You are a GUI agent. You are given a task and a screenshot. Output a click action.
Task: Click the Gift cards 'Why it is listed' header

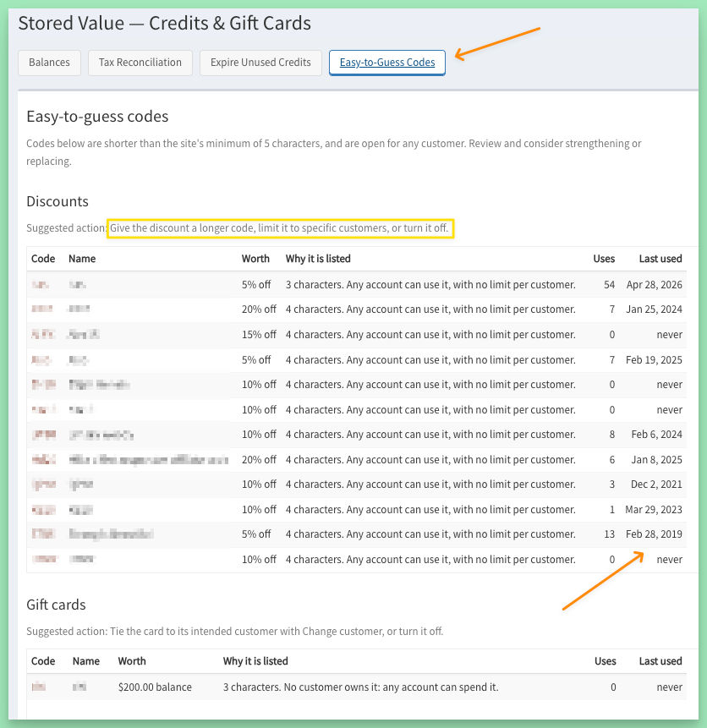tap(255, 661)
